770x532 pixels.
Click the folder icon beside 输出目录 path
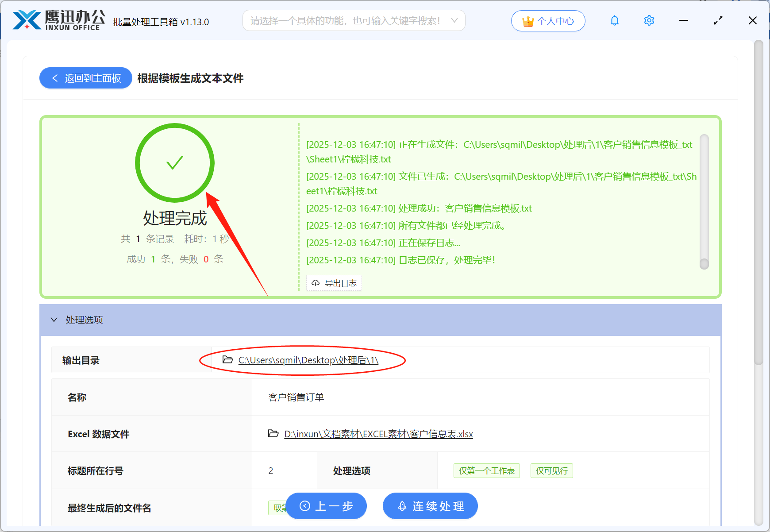point(227,360)
